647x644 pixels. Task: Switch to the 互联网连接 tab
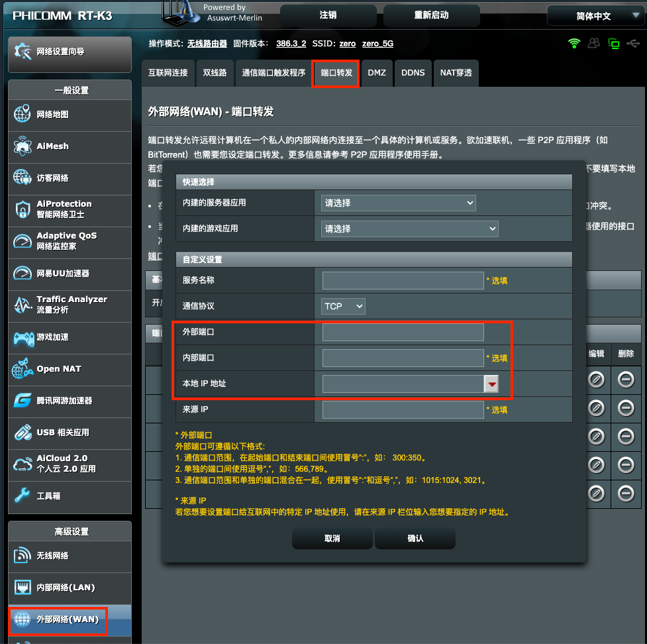point(168,73)
